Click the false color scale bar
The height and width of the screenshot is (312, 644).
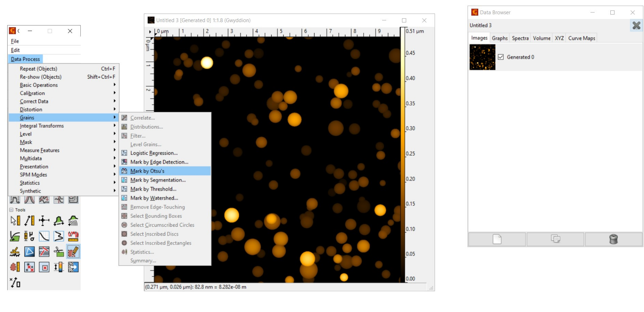click(402, 155)
